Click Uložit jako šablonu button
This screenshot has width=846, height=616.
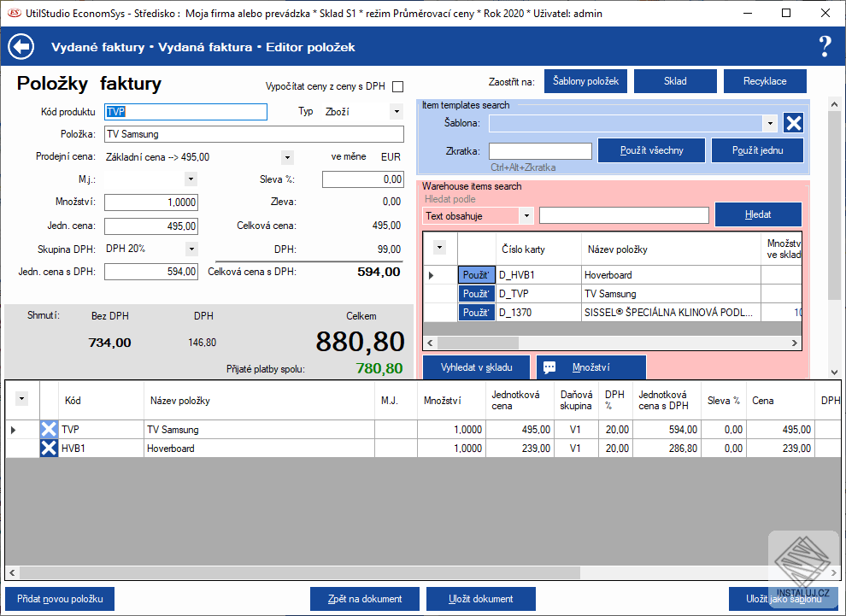click(x=784, y=599)
